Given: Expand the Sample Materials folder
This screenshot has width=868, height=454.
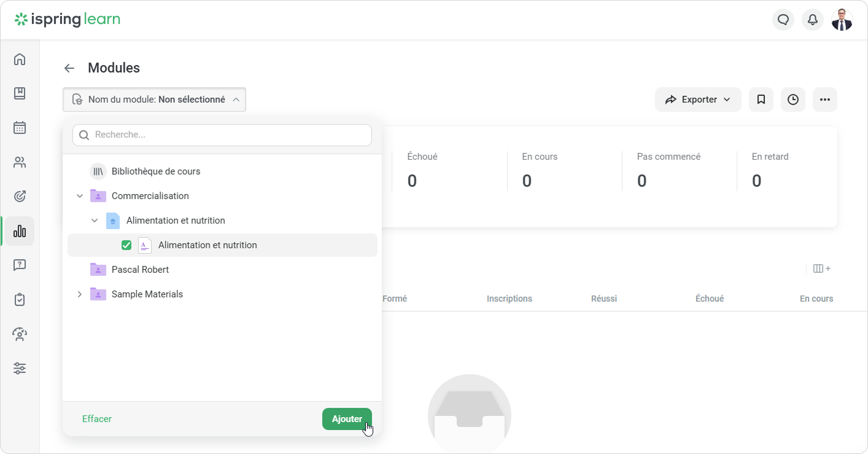Looking at the screenshot, I should pos(80,294).
